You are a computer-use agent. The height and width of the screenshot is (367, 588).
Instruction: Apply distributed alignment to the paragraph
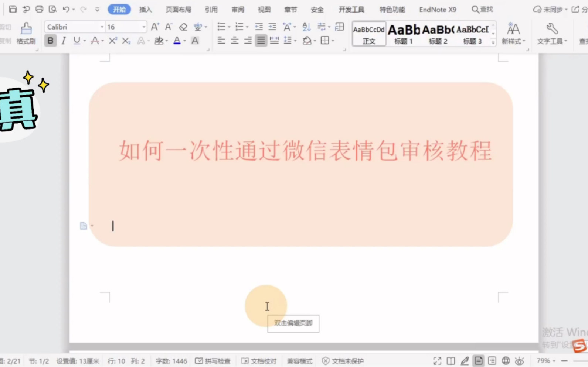click(274, 41)
